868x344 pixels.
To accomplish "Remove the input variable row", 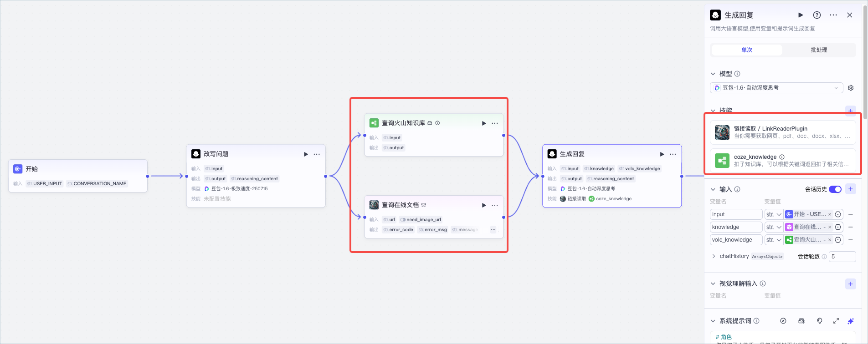I will point(850,214).
